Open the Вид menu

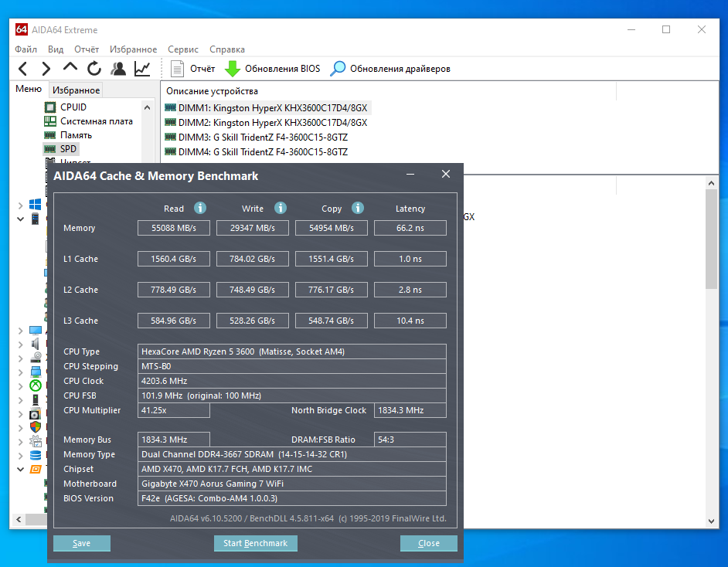coord(56,49)
